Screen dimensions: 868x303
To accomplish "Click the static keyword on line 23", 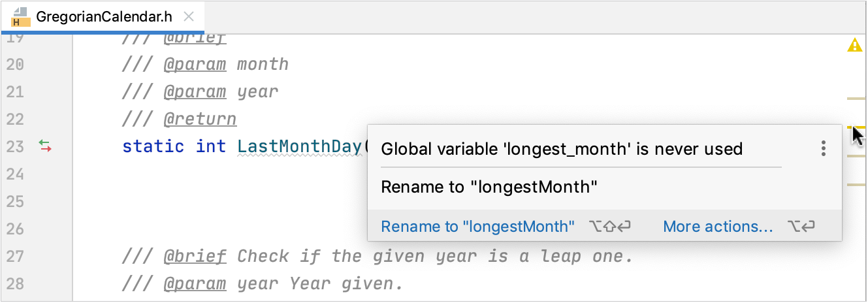I will [153, 146].
